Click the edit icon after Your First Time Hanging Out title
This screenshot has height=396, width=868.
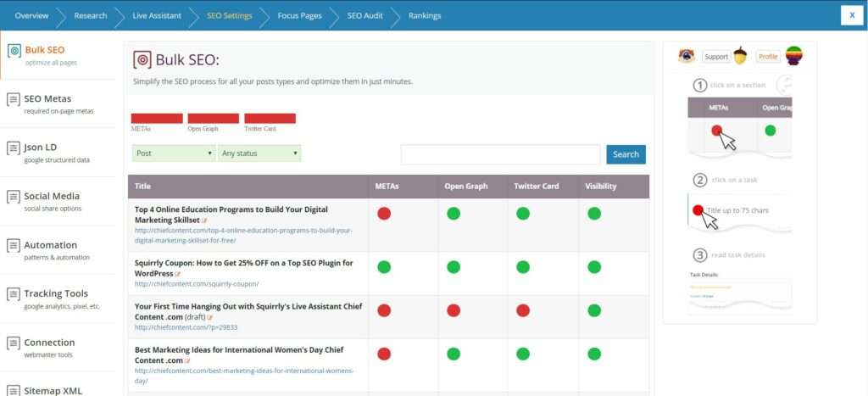[x=210, y=317]
